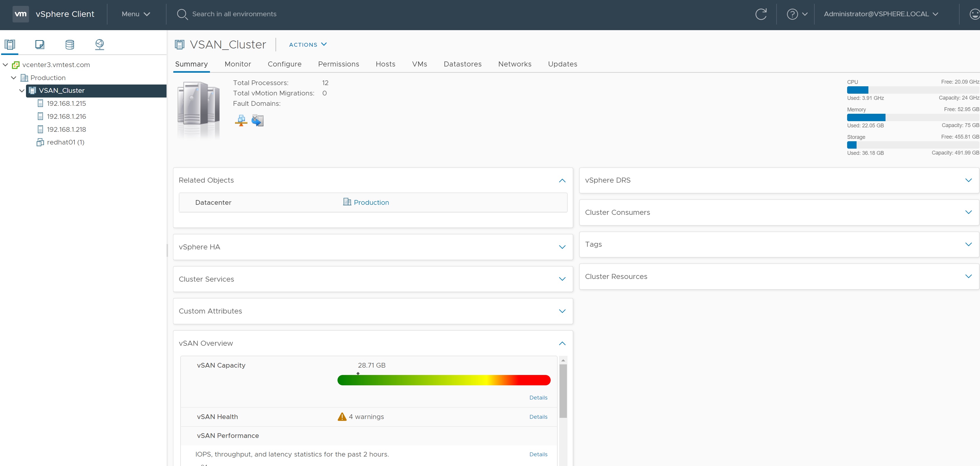Switch to the Configure tab
The image size is (980, 466).
(x=284, y=64)
